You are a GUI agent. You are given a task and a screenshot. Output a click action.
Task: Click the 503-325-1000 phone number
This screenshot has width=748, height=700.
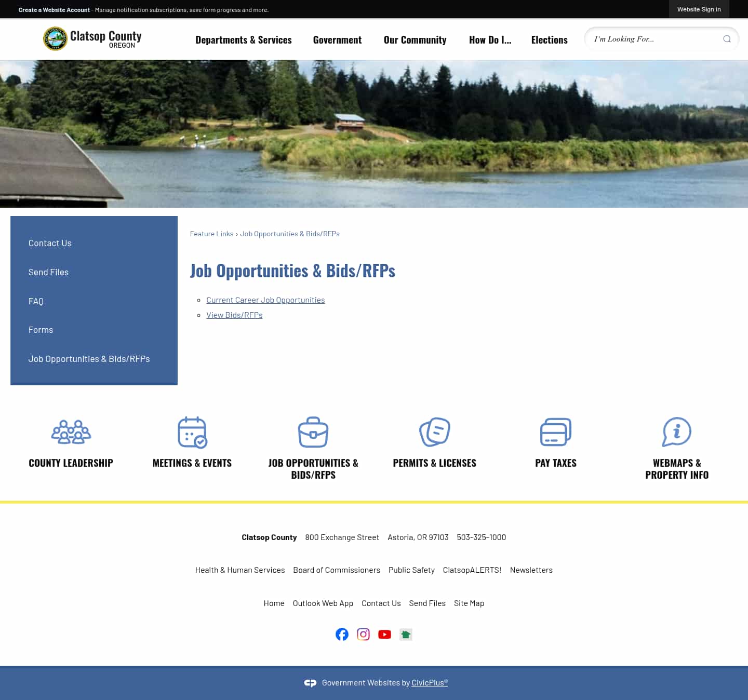pos(482,537)
